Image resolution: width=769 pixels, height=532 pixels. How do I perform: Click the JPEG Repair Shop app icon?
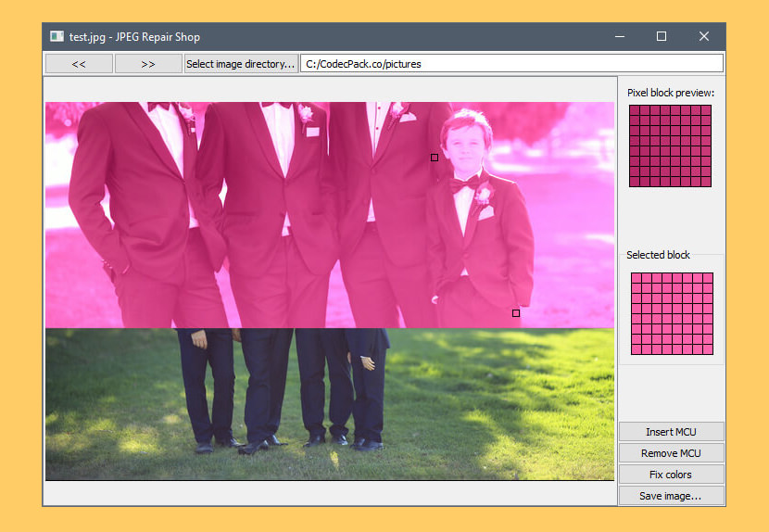pyautogui.click(x=57, y=37)
